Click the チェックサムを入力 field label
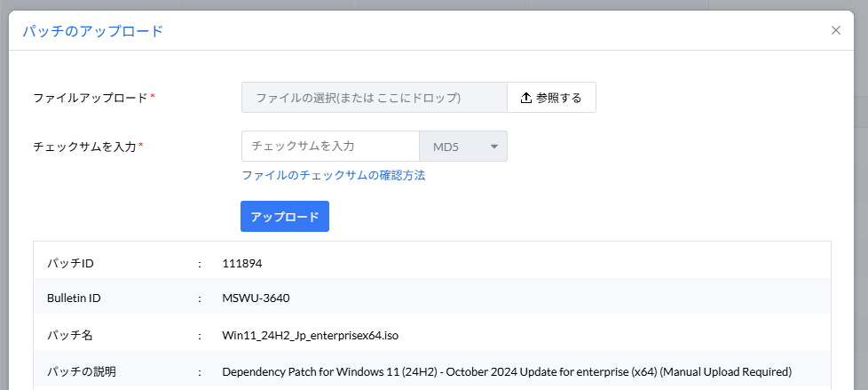868x390 pixels. (x=84, y=147)
